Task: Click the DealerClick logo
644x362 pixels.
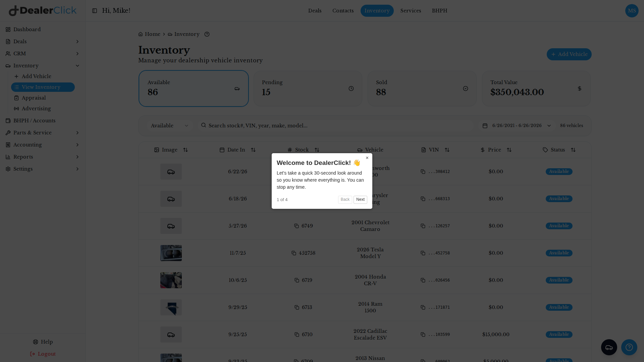Action: tap(43, 11)
